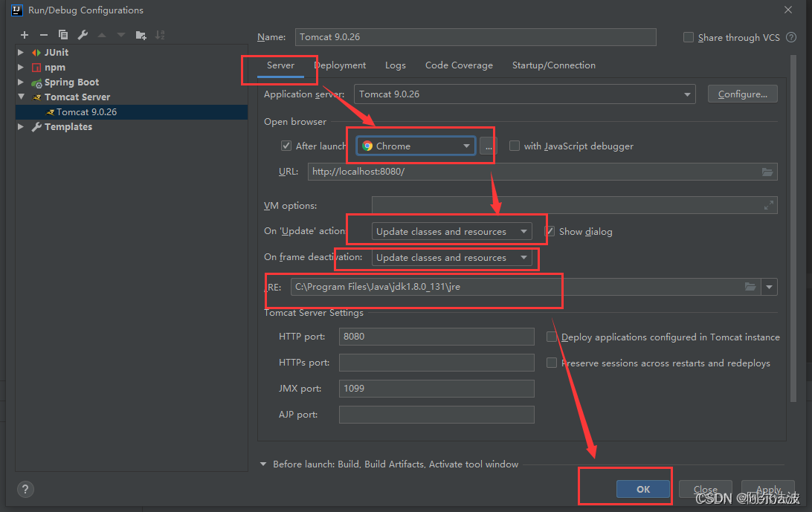Click the OK button
The width and height of the screenshot is (812, 512).
[x=642, y=489]
